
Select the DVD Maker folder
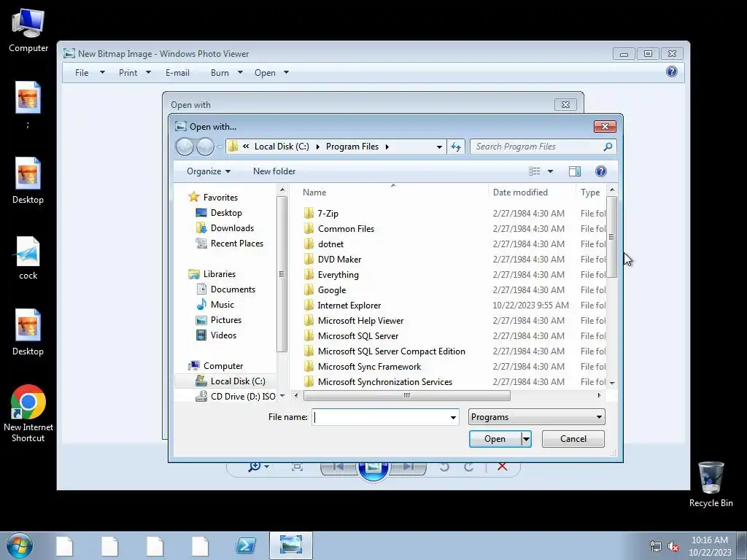click(339, 259)
